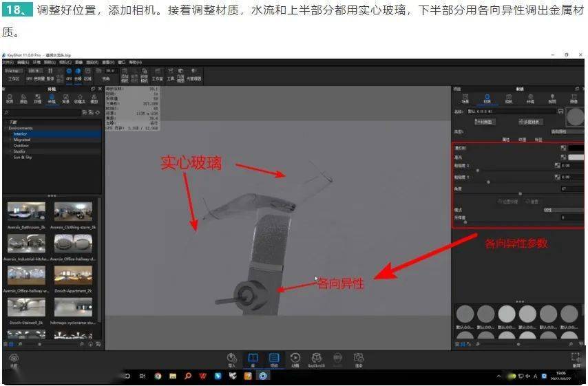
Task: Toggle the Library panel icon
Action: point(253,359)
